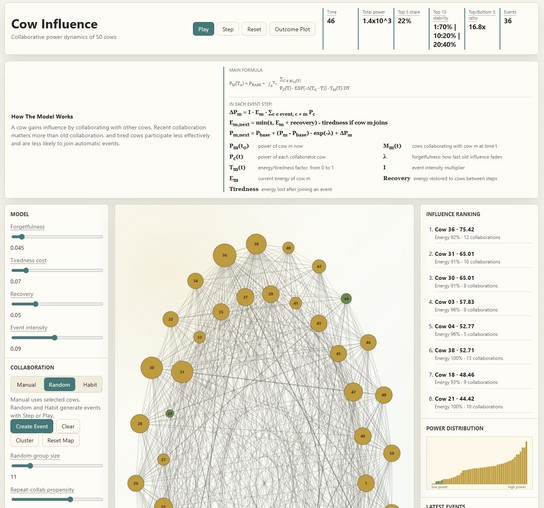The width and height of the screenshot is (544, 508).
Task: Click the Top 10 stability stat label
Action: 441,15
